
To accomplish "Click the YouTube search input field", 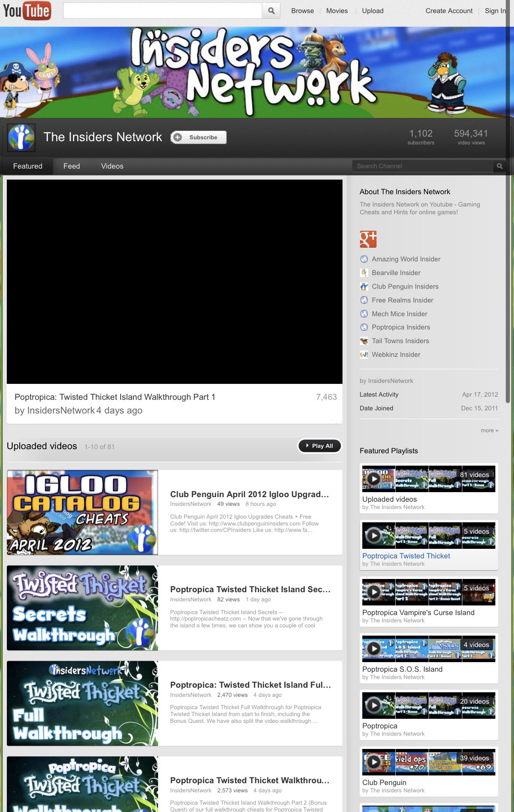I will pos(163,11).
